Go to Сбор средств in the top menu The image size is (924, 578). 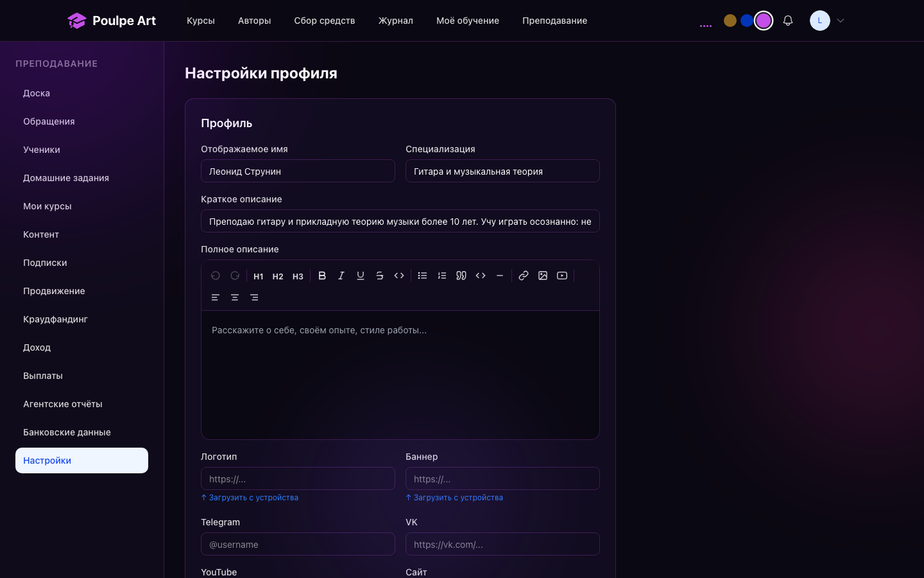click(325, 21)
